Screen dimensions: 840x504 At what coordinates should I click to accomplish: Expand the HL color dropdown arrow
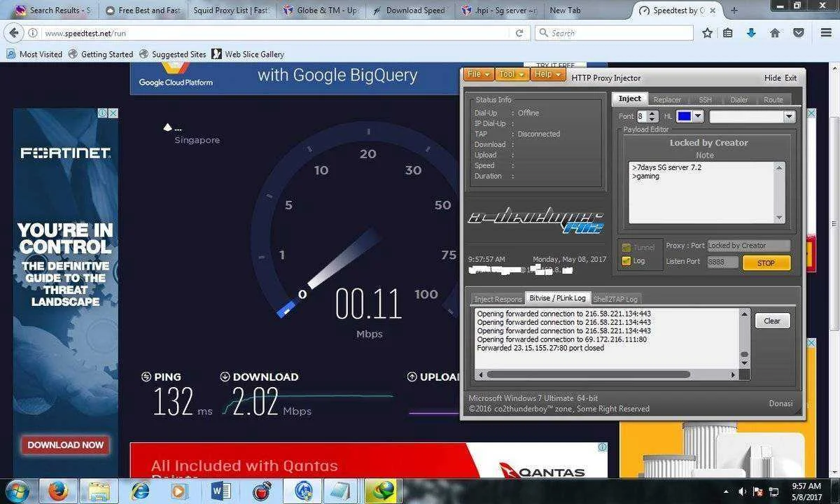(x=698, y=117)
